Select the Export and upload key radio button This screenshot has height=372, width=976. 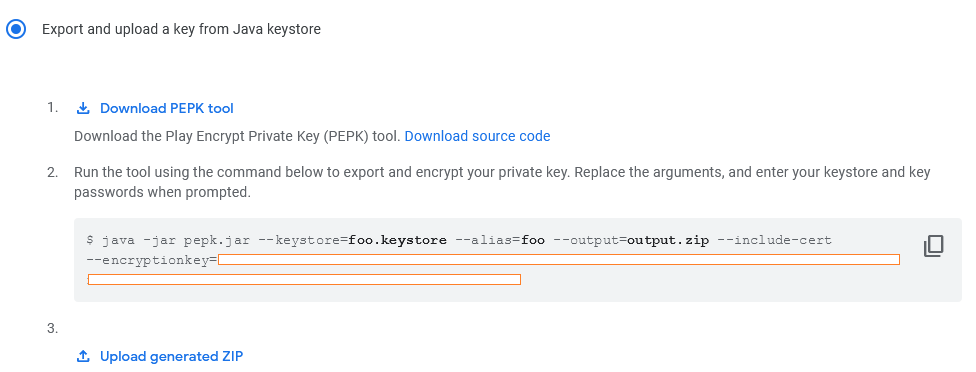(16, 29)
